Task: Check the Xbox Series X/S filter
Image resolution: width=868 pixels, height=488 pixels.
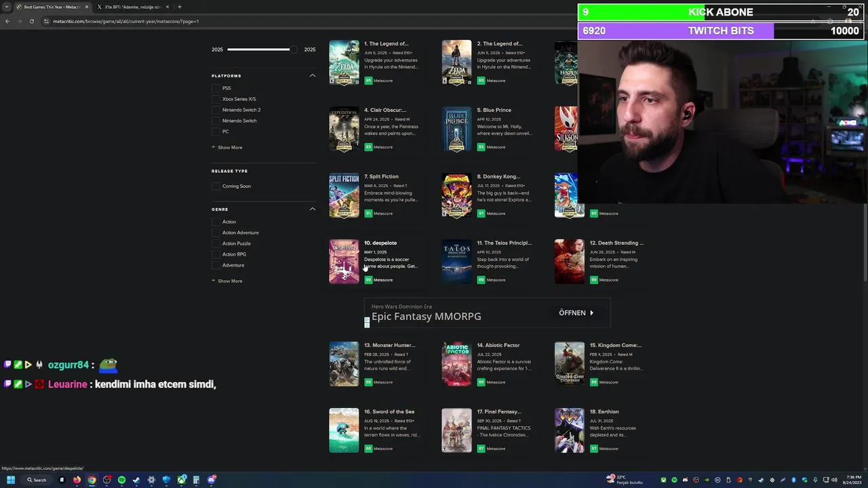Action: pyautogui.click(x=216, y=99)
